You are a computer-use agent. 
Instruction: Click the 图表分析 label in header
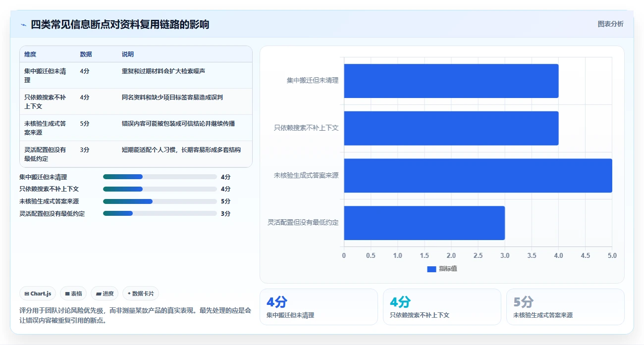click(x=610, y=24)
